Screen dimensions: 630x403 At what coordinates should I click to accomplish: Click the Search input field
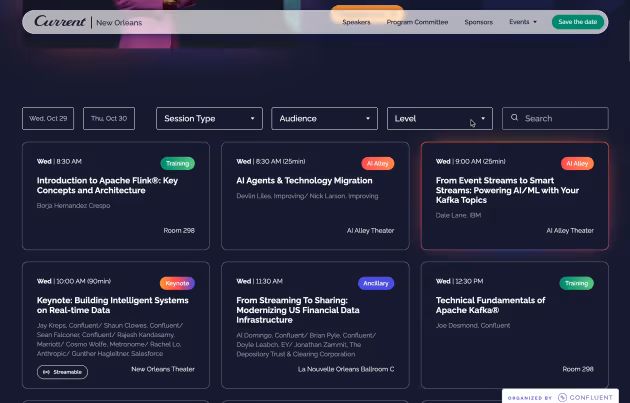click(555, 119)
